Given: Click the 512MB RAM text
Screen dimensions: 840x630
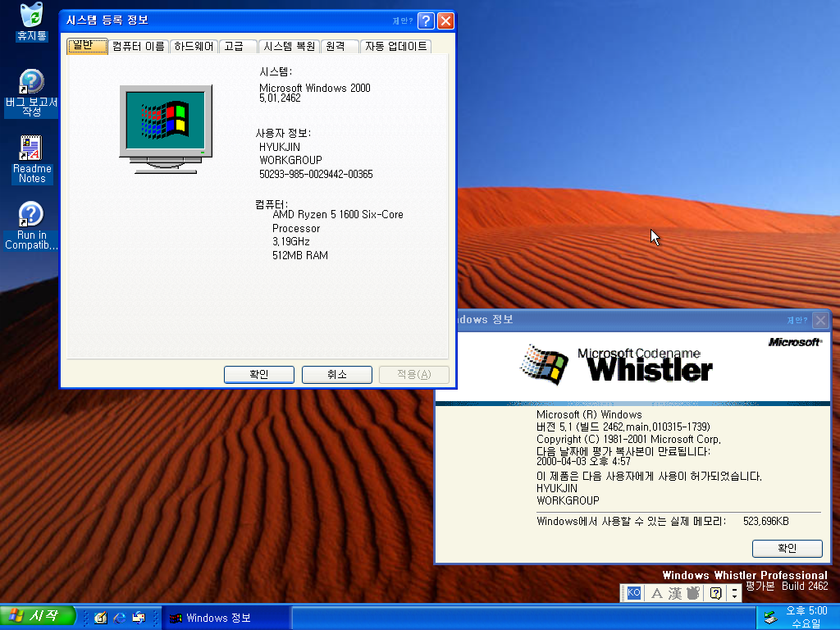Looking at the screenshot, I should pos(300,256).
